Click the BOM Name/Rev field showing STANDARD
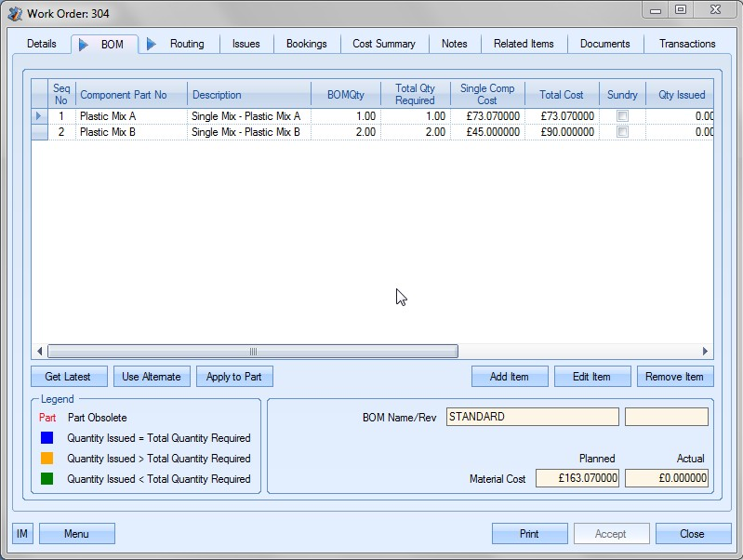This screenshot has width=743, height=560. (x=532, y=417)
